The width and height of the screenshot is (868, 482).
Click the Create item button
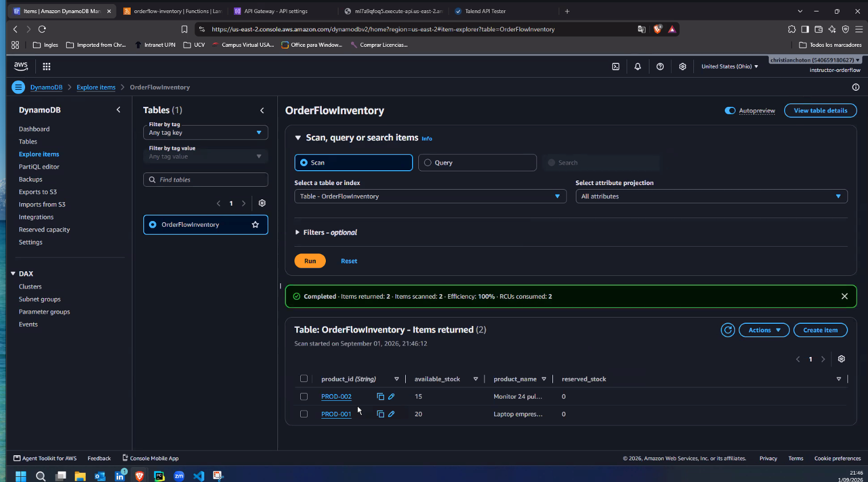pos(821,330)
